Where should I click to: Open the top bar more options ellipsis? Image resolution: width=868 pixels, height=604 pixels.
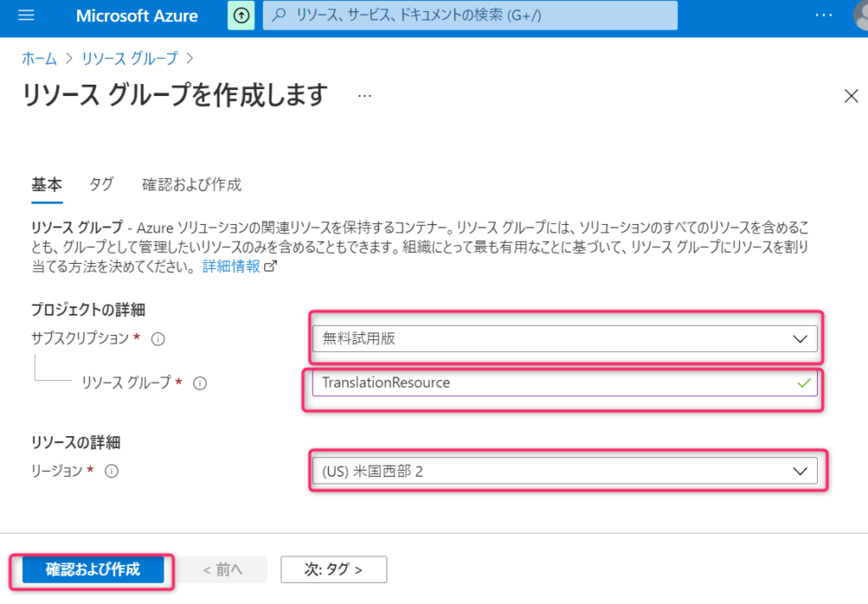click(x=824, y=15)
